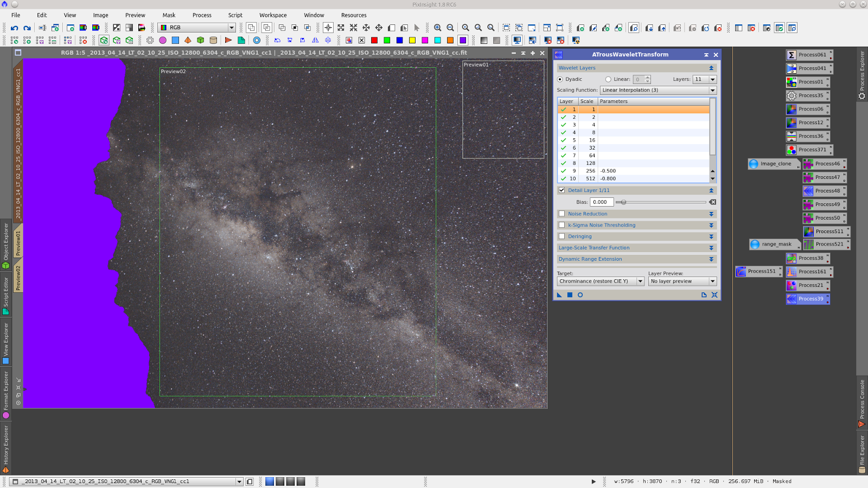
Task: Open the RGB channel dropdown in toolbar
Action: (197, 28)
